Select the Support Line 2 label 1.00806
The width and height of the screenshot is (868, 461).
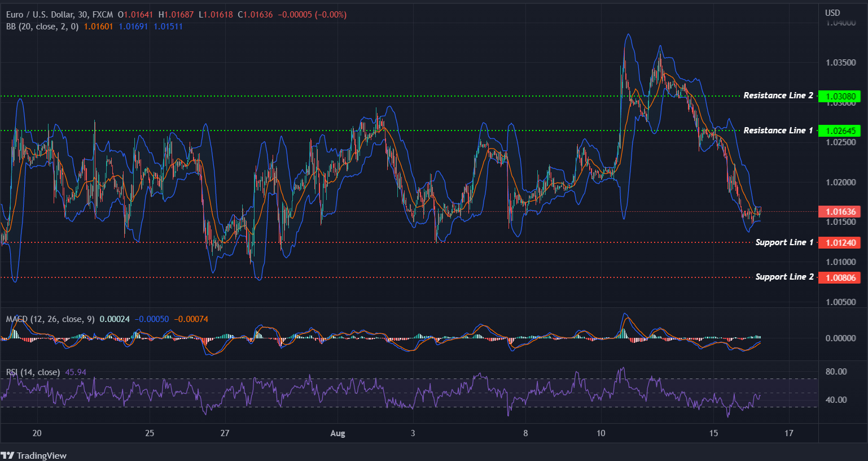[839, 277]
